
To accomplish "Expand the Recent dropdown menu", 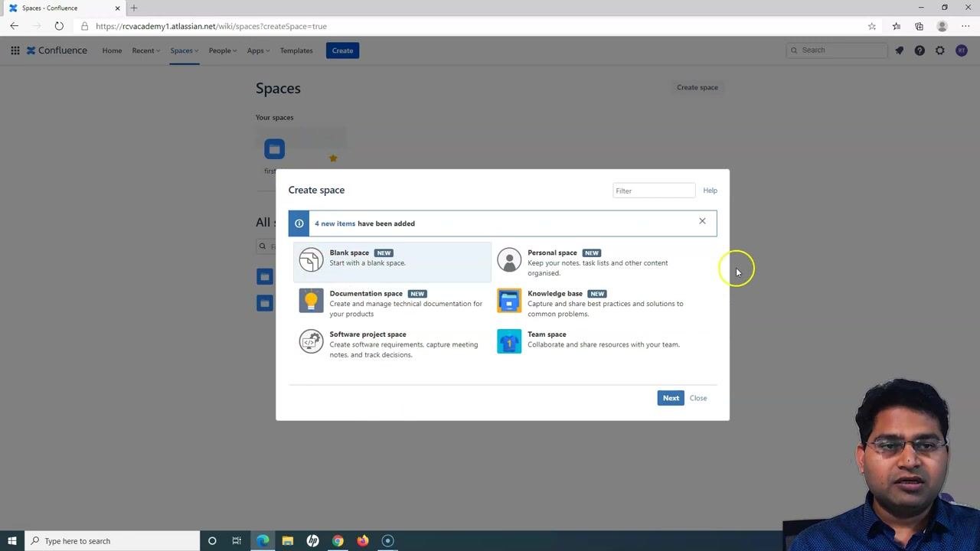I will click(145, 51).
